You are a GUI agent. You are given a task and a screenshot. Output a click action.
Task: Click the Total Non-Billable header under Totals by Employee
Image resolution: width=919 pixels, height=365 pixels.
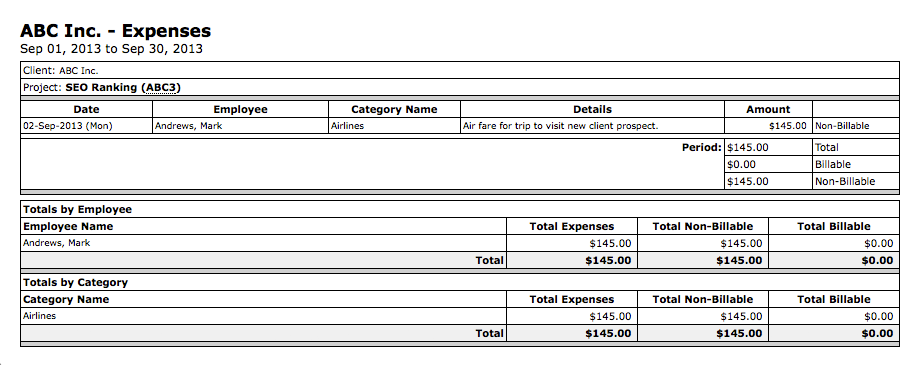tap(702, 226)
